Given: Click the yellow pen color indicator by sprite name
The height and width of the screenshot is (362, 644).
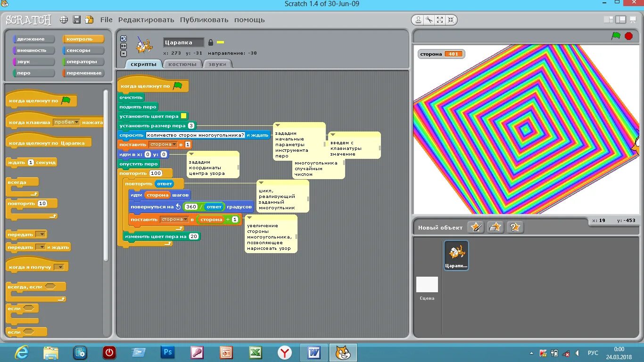Looking at the screenshot, I should (220, 42).
